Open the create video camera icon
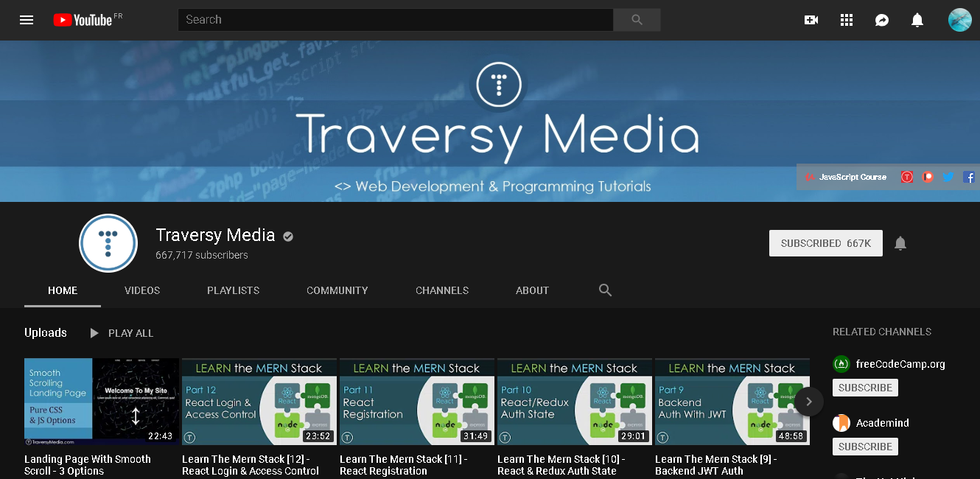This screenshot has height=479, width=980. coord(811,20)
